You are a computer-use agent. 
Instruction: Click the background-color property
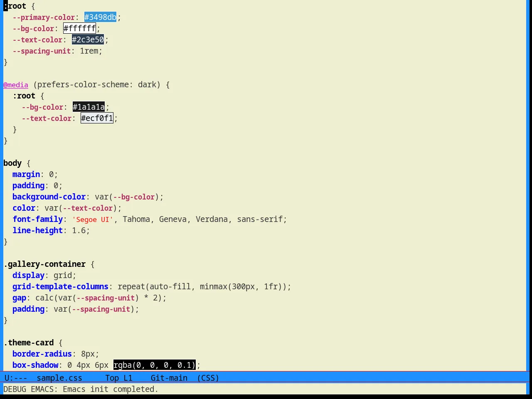pos(49,197)
